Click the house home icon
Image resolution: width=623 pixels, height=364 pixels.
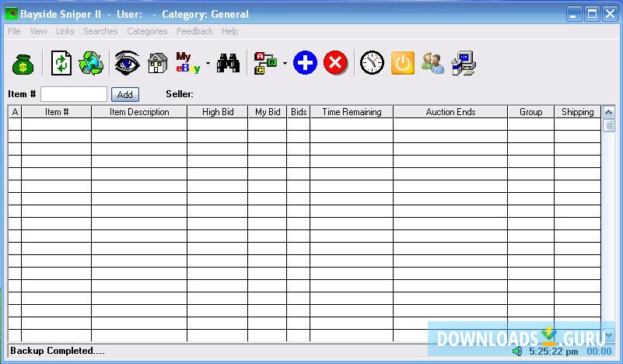(x=157, y=63)
